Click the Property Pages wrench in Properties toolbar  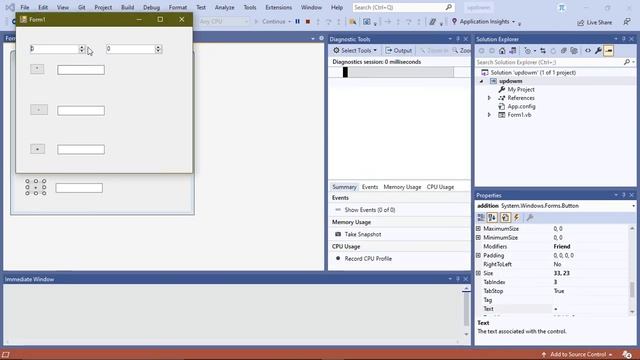tap(530, 218)
